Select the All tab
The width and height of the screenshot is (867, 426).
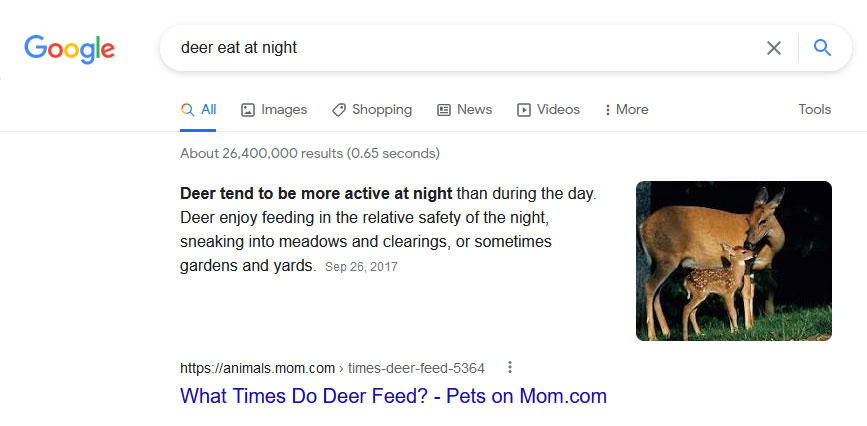[x=198, y=110]
